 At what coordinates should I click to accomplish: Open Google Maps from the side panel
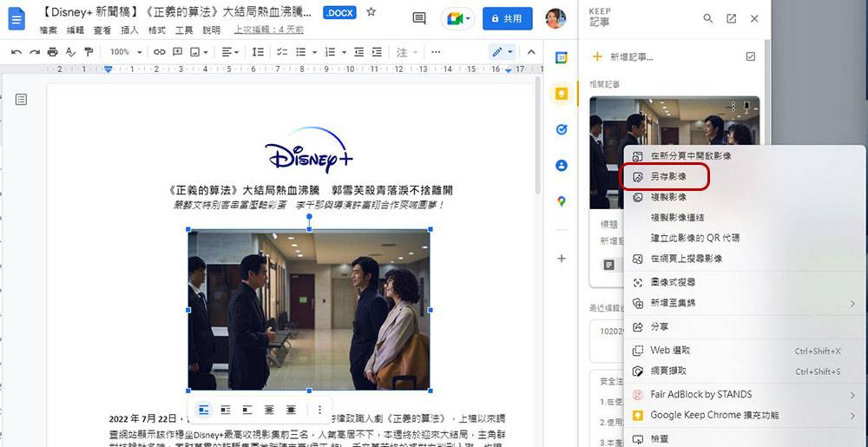[x=562, y=200]
